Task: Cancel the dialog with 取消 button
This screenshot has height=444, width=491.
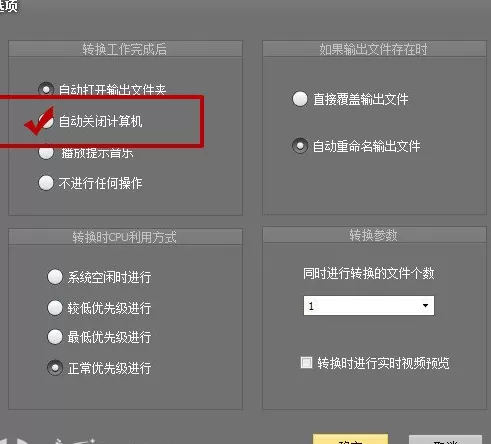Action: [x=445, y=440]
